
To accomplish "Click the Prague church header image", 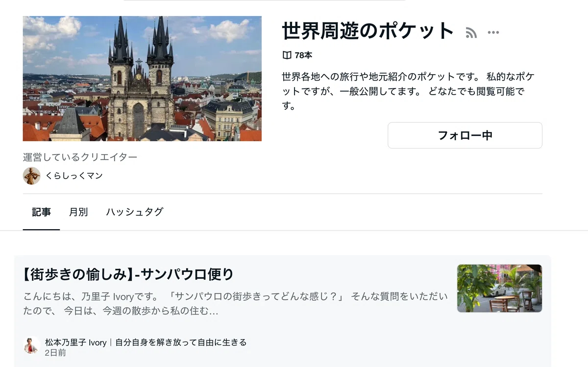I will [142, 79].
